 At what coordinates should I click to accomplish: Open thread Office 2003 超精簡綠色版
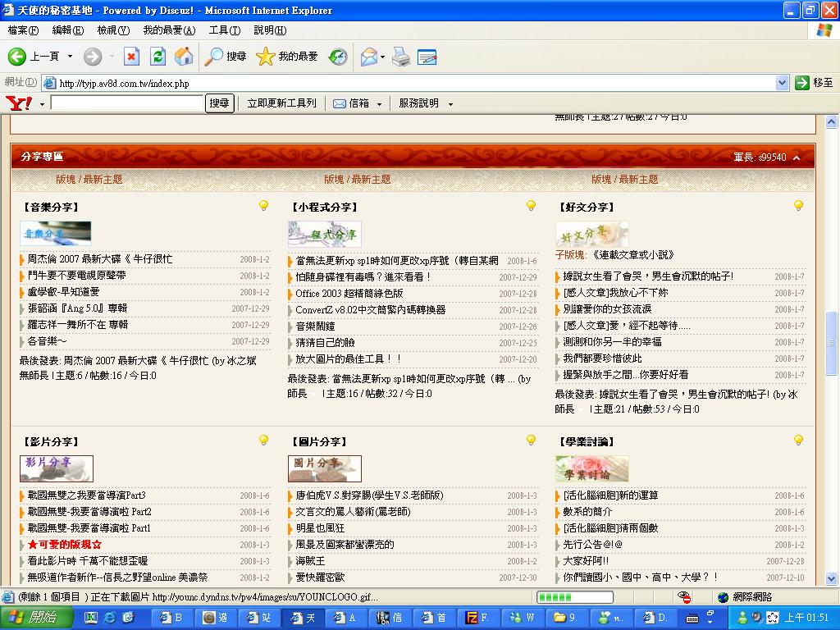click(349, 294)
